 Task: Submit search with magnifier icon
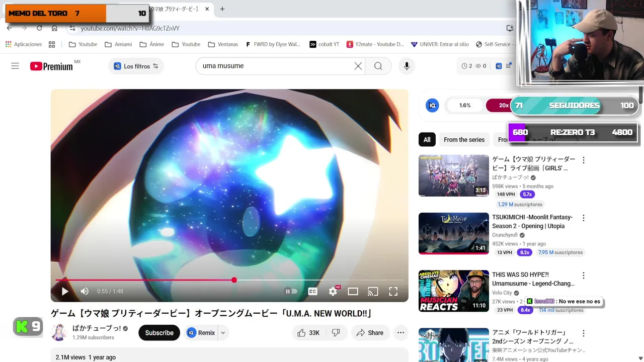coord(378,66)
